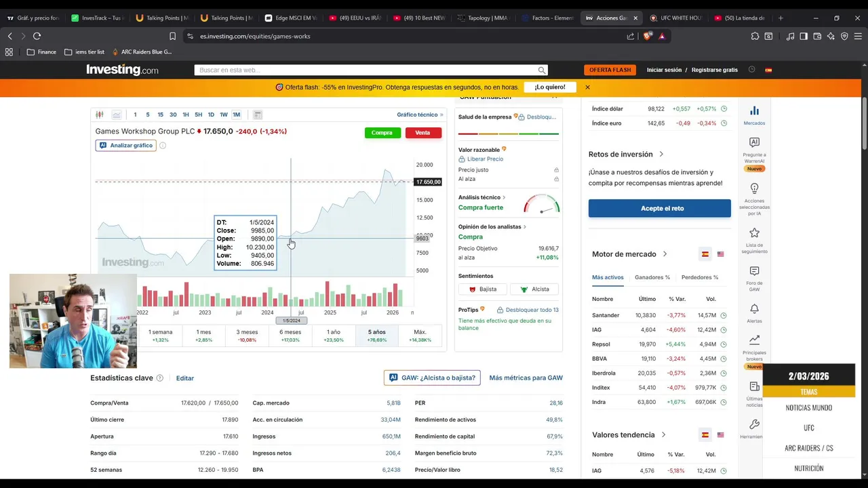Click the share icon in address bar
The width and height of the screenshot is (868, 488).
pos(631,36)
